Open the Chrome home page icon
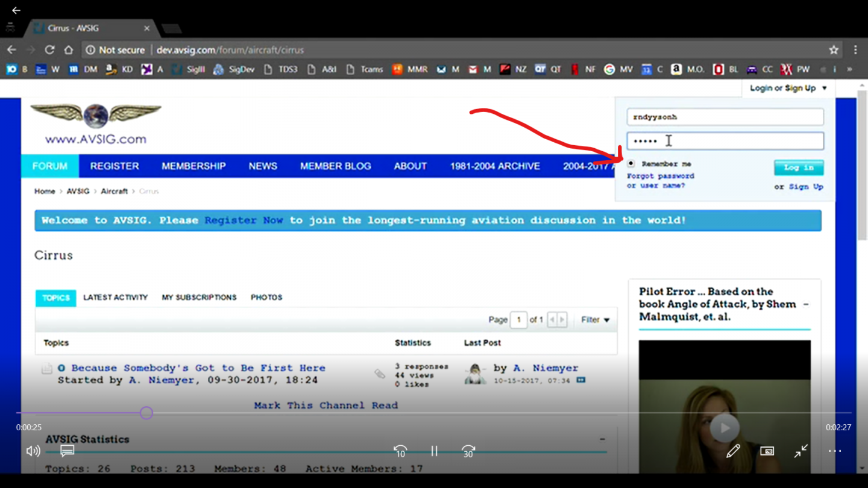 click(69, 50)
